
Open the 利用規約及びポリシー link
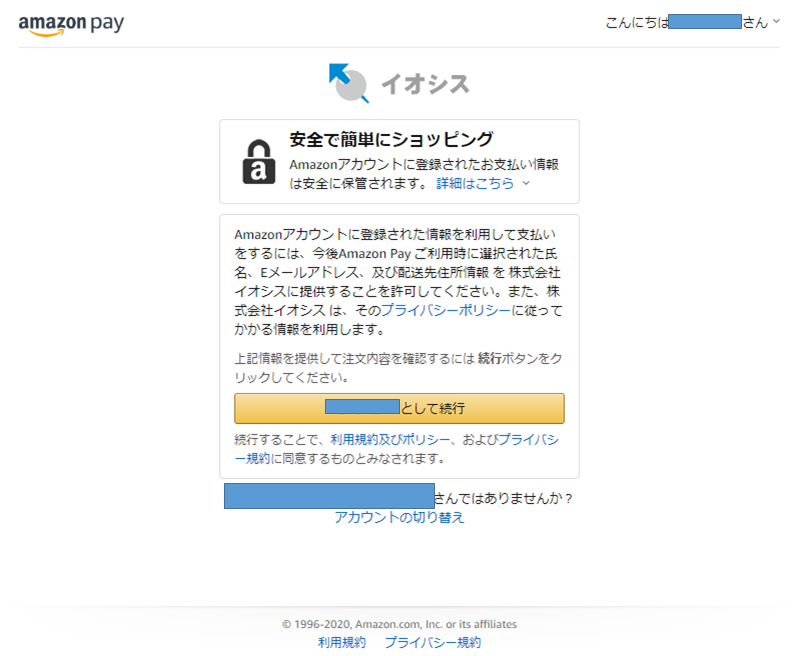pyautogui.click(x=390, y=440)
